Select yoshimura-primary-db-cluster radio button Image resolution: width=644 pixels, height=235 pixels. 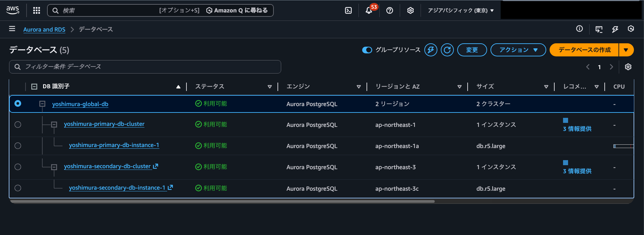click(18, 125)
